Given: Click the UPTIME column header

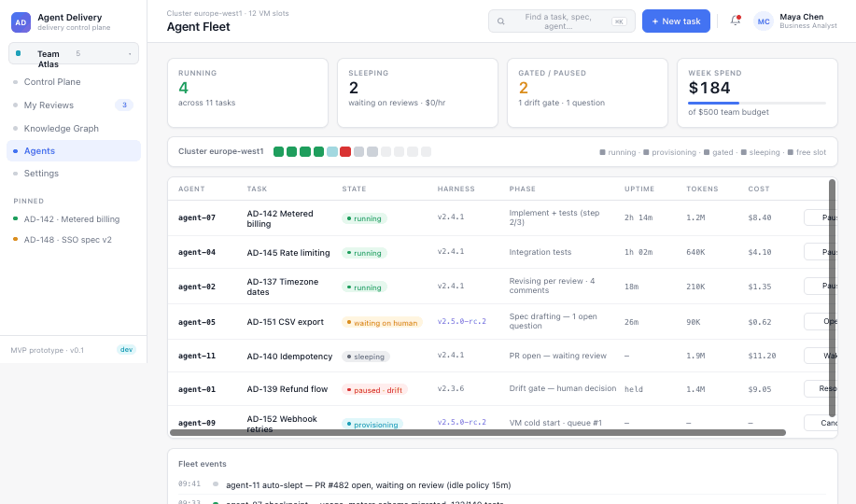Looking at the screenshot, I should (639, 189).
